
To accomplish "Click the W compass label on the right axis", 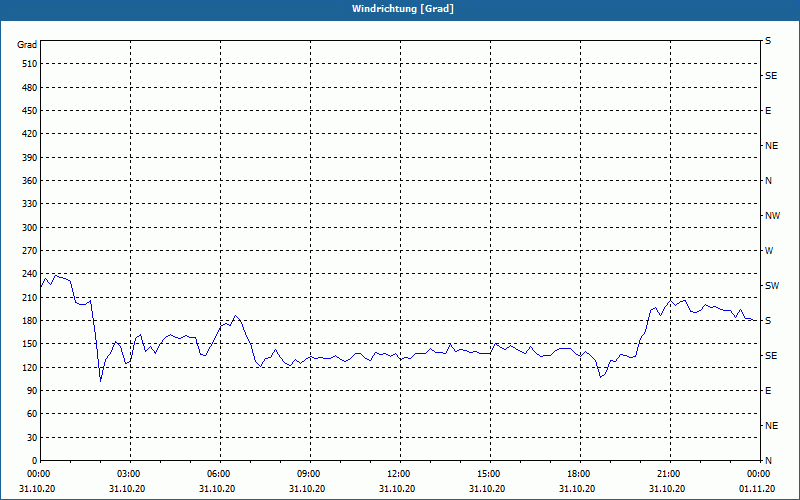I will tap(769, 251).
